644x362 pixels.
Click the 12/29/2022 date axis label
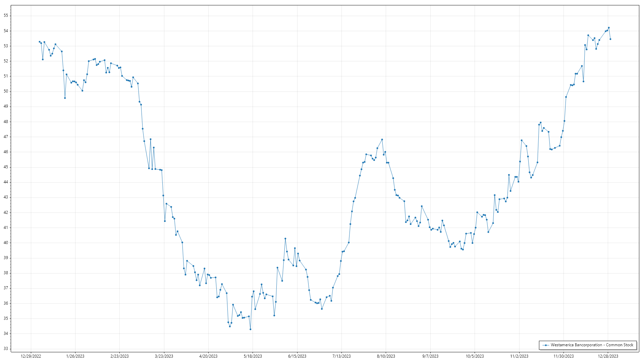tap(31, 356)
